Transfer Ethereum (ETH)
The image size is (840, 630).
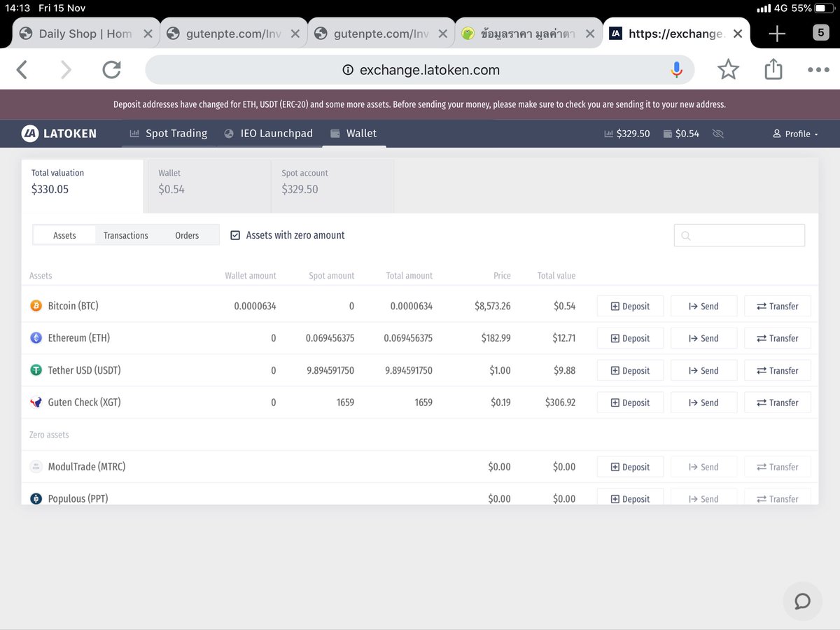pos(778,338)
